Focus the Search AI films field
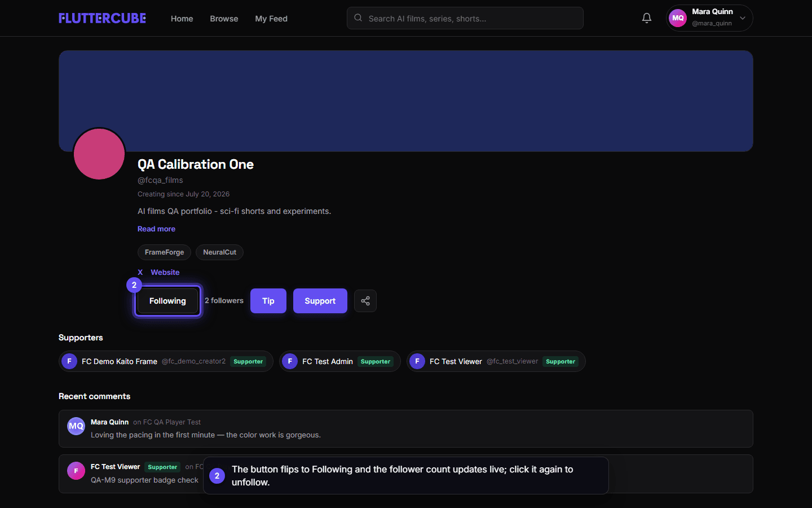 click(x=465, y=18)
